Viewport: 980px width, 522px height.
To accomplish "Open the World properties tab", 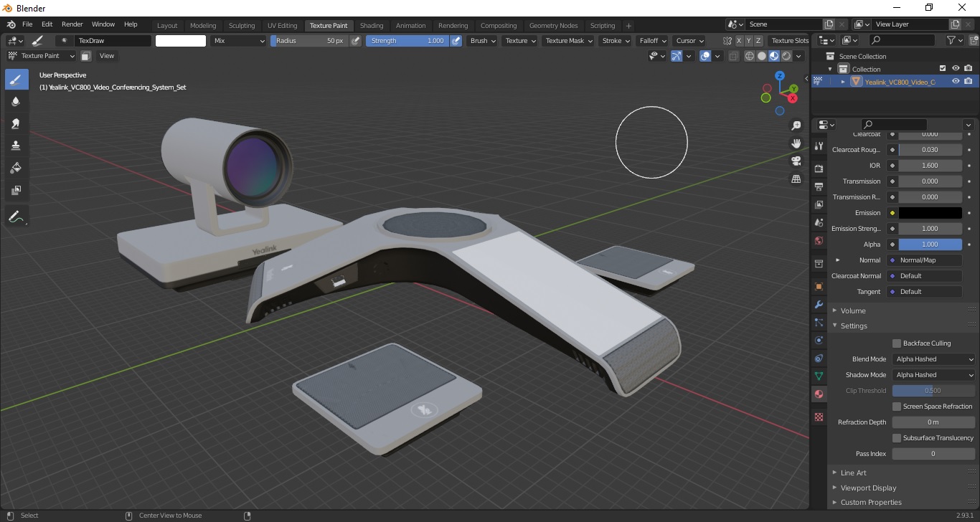I will coord(819,240).
